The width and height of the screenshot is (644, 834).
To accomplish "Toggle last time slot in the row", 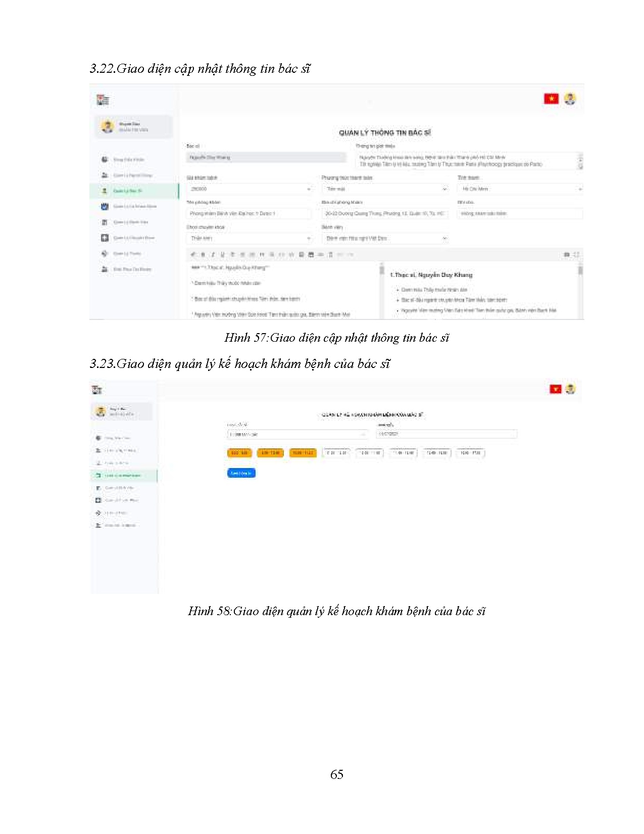I will click(471, 453).
